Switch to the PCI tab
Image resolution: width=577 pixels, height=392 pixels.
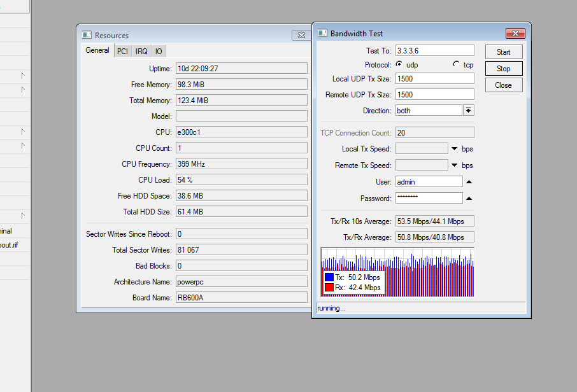point(122,52)
